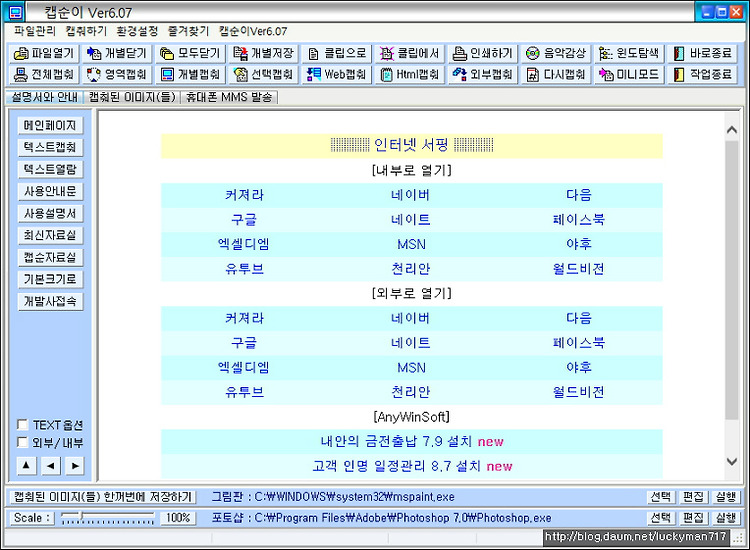Click the 모두닫기 close all button
The height and width of the screenshot is (550, 750).
(190, 53)
